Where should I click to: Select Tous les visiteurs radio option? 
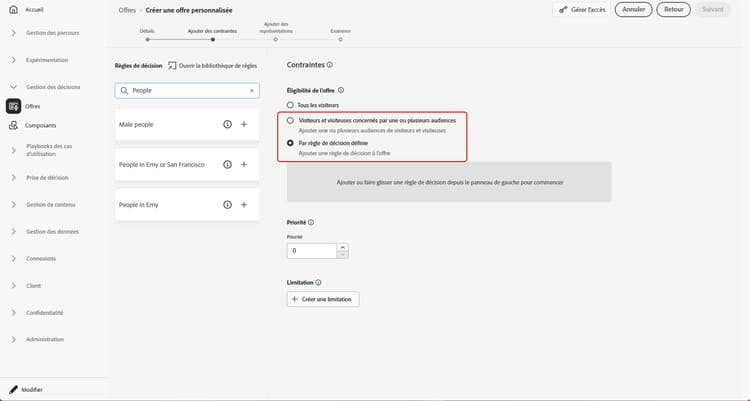[x=290, y=105]
